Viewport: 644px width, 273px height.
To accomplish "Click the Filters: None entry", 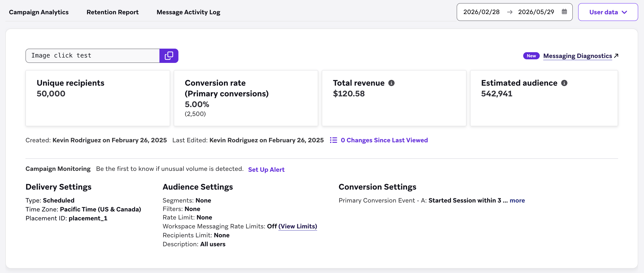I will tap(181, 209).
